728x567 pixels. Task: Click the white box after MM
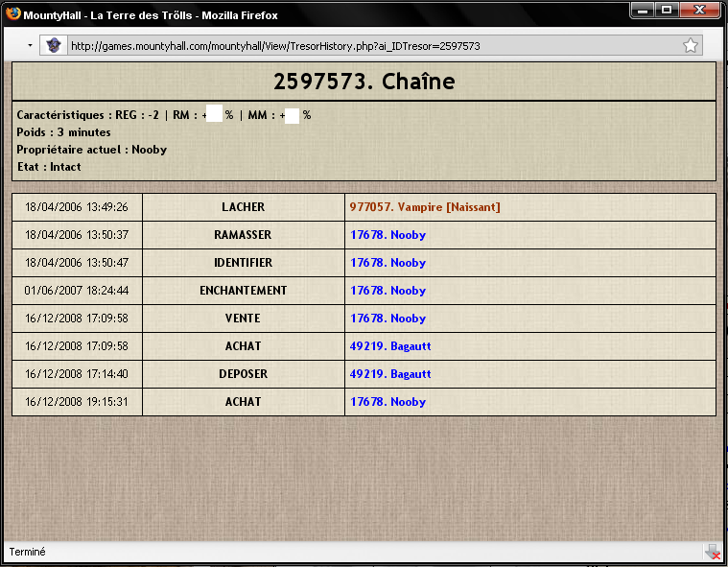pos(293,115)
